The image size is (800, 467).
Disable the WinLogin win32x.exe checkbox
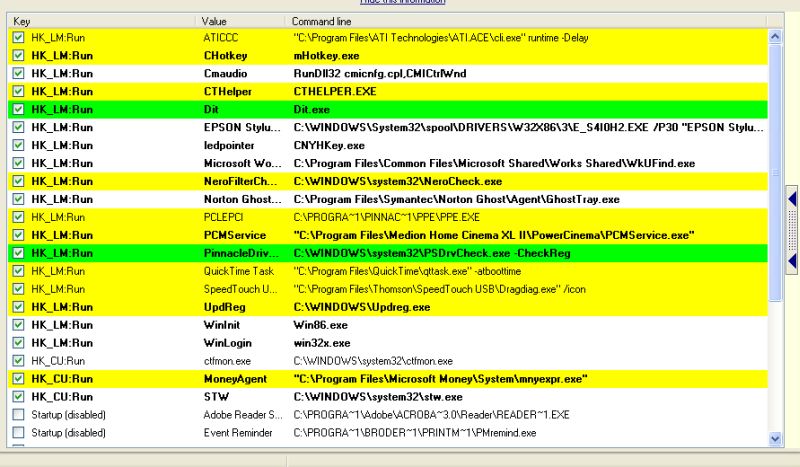[18, 342]
